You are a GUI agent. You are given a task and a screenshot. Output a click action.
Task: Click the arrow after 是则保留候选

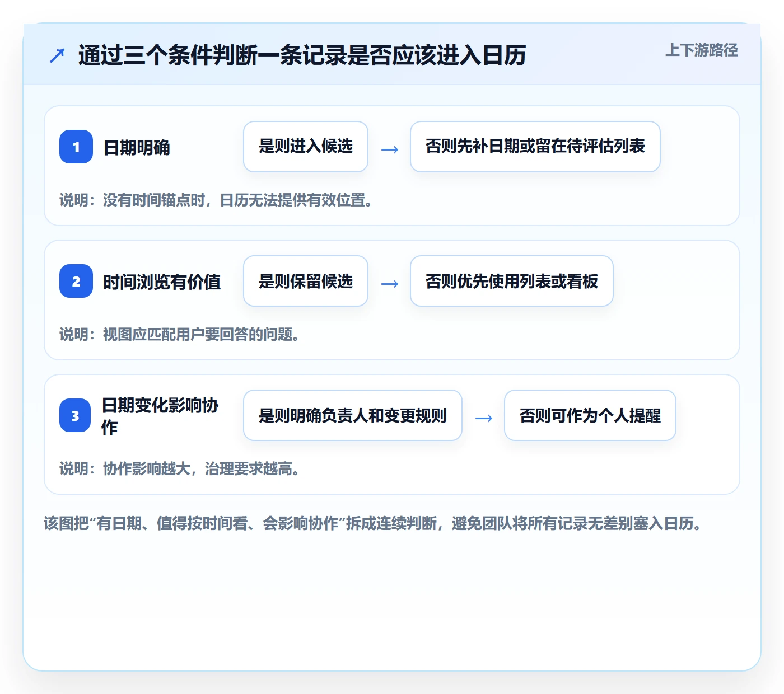[x=389, y=284]
